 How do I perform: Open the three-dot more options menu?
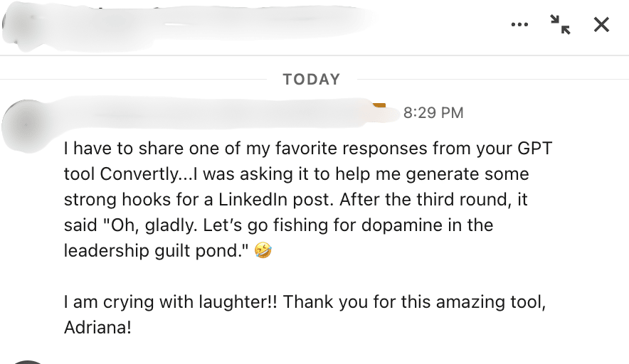519,25
